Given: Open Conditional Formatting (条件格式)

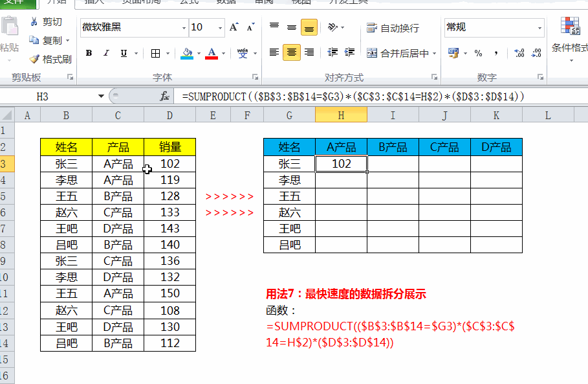Looking at the screenshot, I should click(x=571, y=40).
